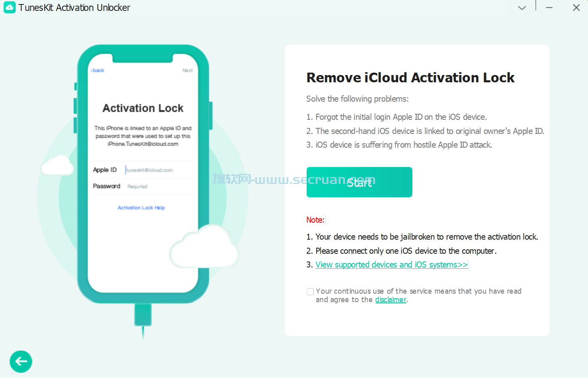Tick the disclaimer agreement checkbox

pyautogui.click(x=310, y=292)
